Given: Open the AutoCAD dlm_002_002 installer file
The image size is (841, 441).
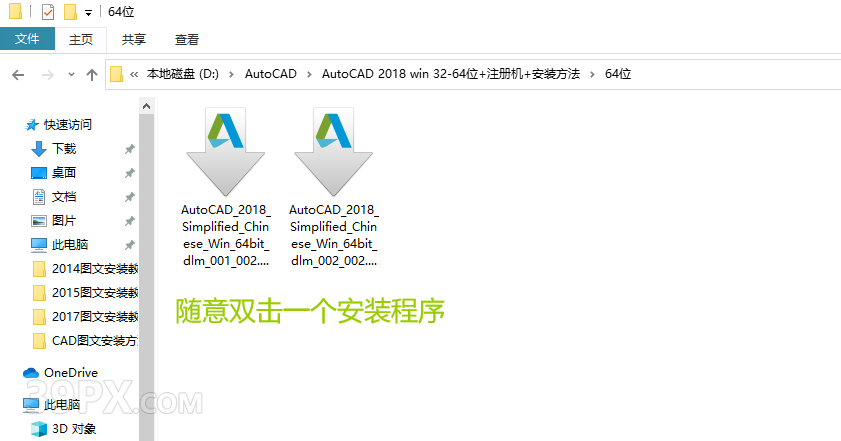Looking at the screenshot, I should [334, 187].
